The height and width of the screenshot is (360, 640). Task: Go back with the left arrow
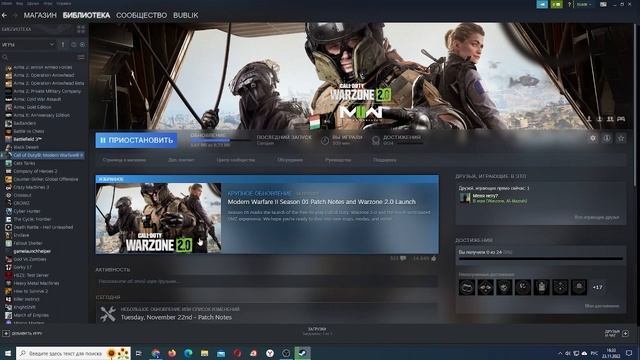(4, 16)
